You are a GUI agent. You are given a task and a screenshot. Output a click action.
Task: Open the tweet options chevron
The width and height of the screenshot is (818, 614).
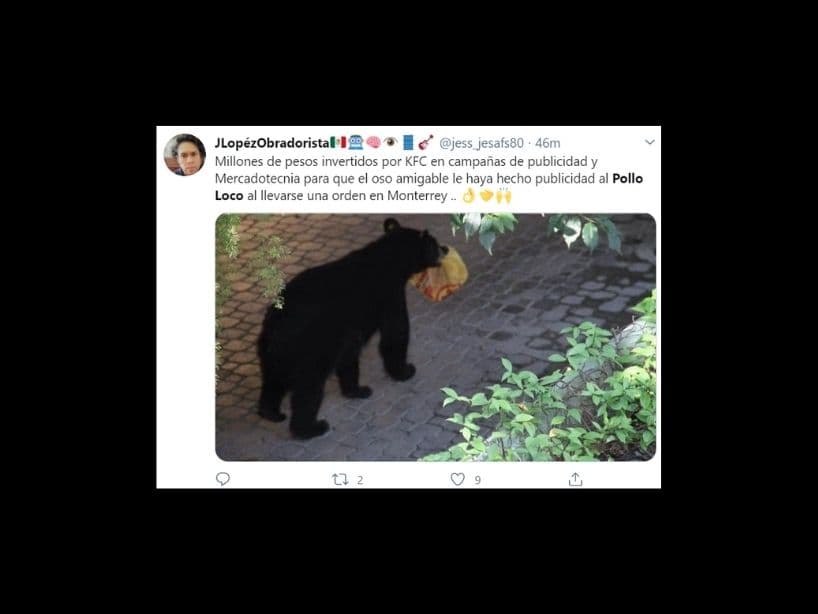[x=649, y=142]
